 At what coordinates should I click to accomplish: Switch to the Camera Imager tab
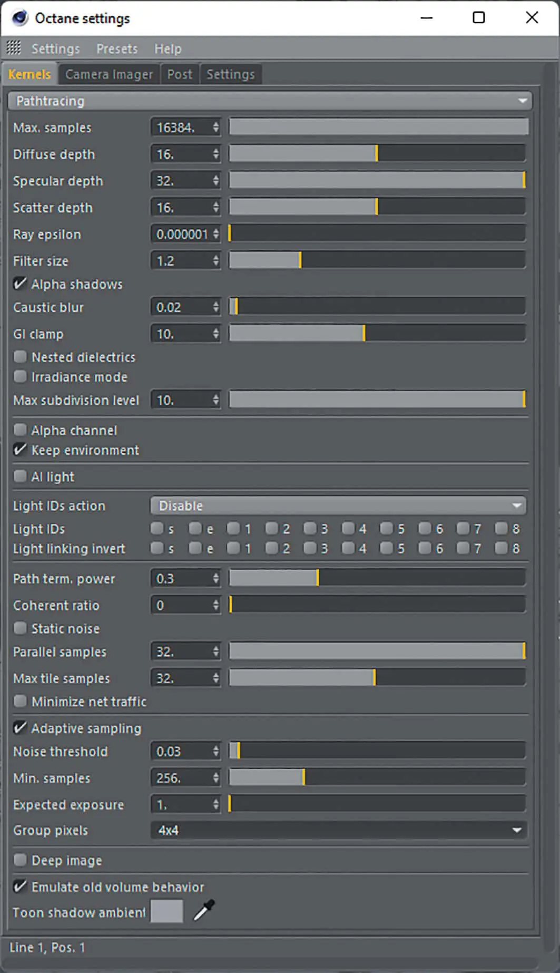coord(109,74)
